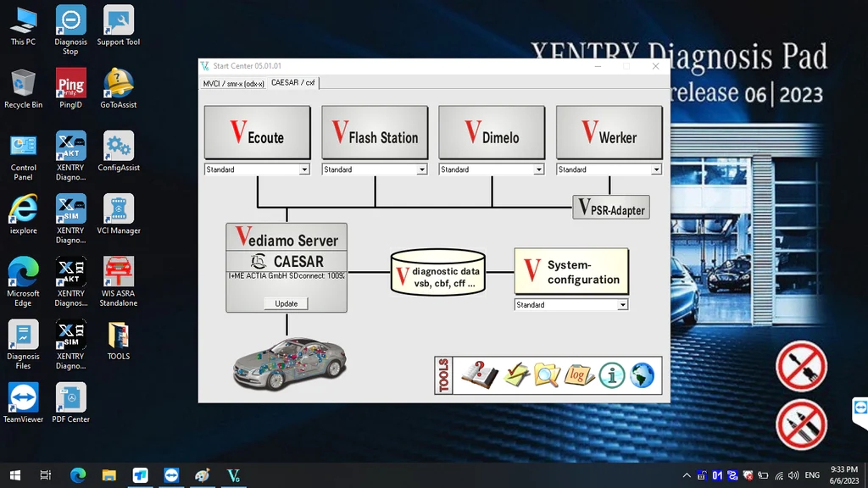Click ENG language indicator
The height and width of the screenshot is (488, 868).
point(812,475)
